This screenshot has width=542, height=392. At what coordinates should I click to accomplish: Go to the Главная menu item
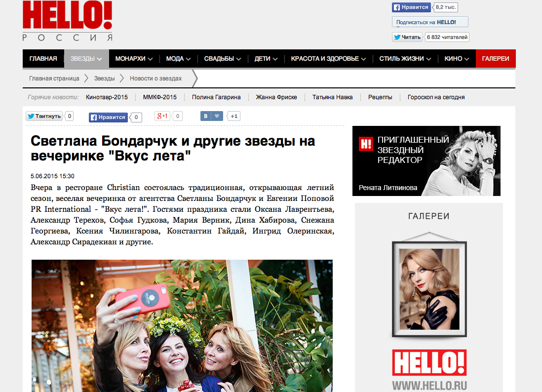tap(43, 58)
